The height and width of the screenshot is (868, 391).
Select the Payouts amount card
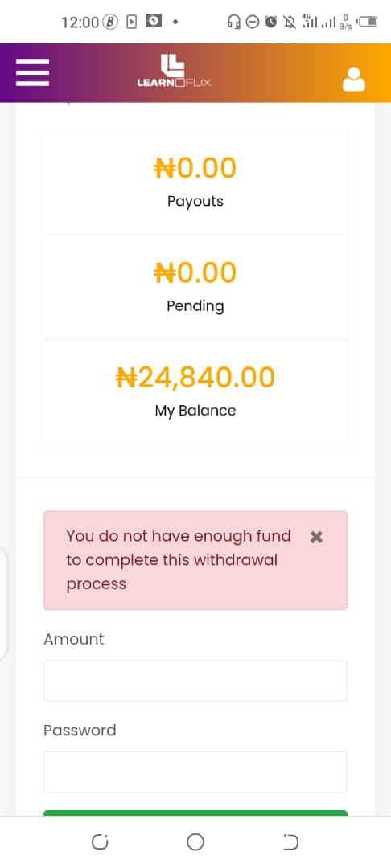tap(195, 182)
